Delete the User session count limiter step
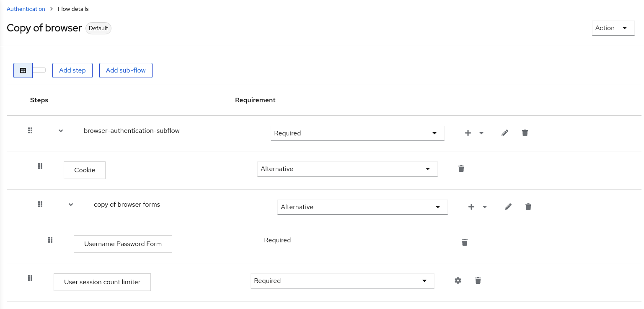 coord(478,280)
